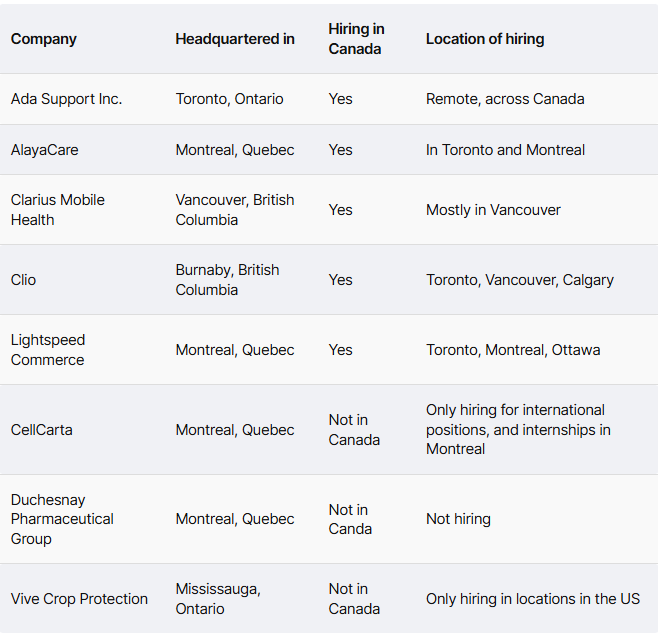The width and height of the screenshot is (658, 634).
Task: Select the Mississauga, Ontario headquarters cell
Action: click(218, 599)
